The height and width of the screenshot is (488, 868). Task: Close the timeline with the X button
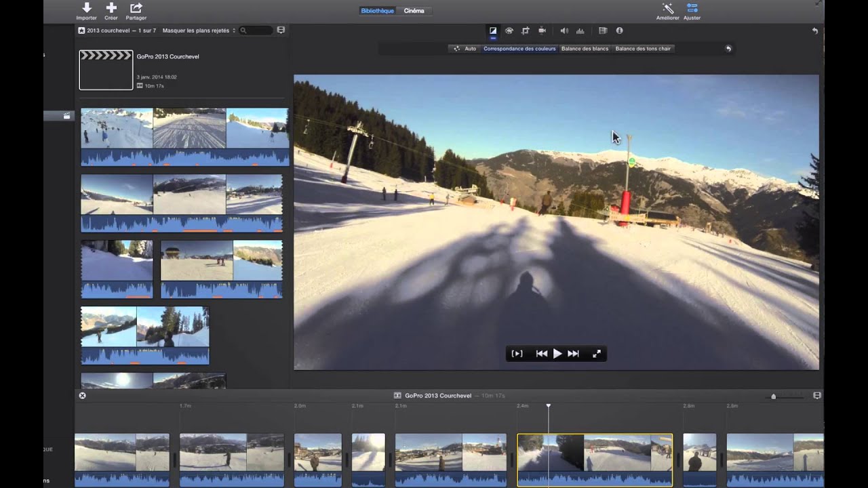pyautogui.click(x=82, y=395)
